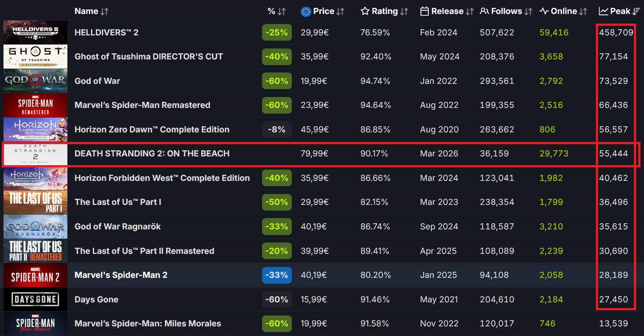Click the Price column euro flag icon
This screenshot has height=336, width=644.
click(306, 11)
